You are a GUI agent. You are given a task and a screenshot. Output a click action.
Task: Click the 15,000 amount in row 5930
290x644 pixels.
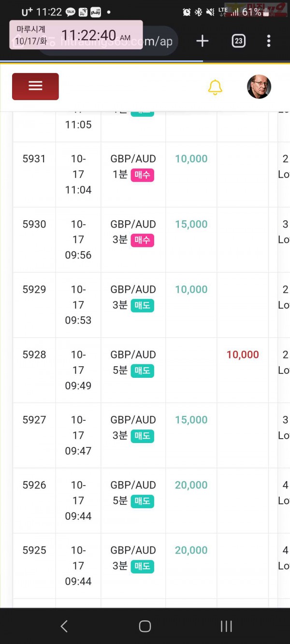click(x=191, y=224)
